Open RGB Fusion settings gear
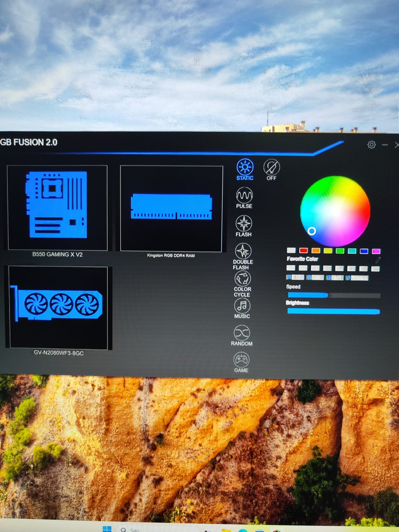This screenshot has height=532, width=399. click(x=372, y=144)
